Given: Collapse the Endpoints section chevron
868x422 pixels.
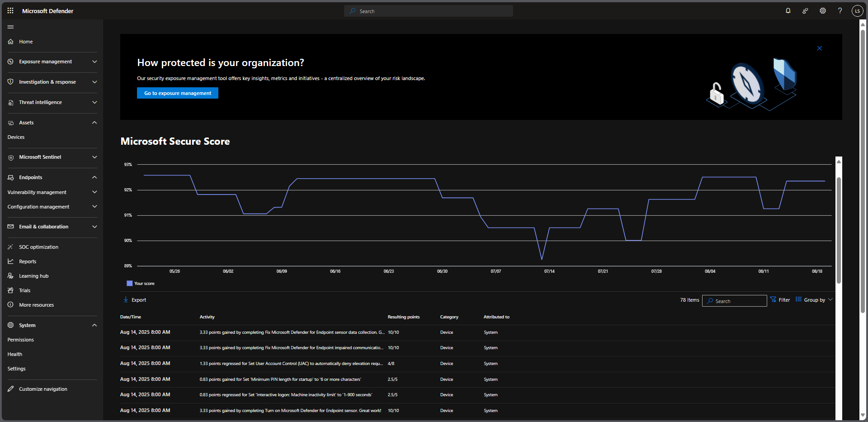Looking at the screenshot, I should pyautogui.click(x=94, y=177).
